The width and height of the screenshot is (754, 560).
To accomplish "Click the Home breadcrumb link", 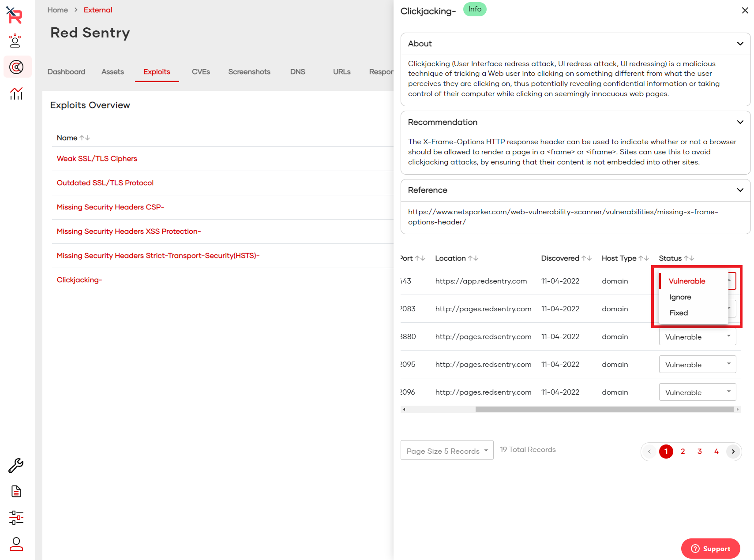I will [58, 10].
